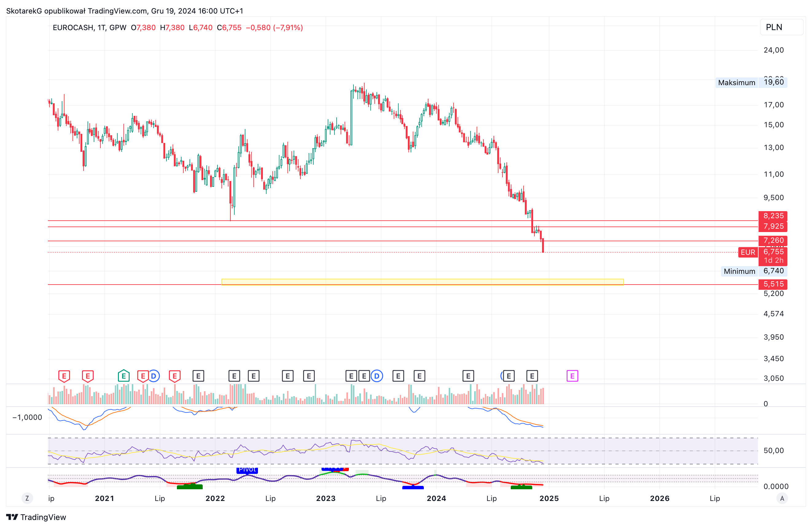The width and height of the screenshot is (812, 528).
Task: Click the −1,0000 indicator scale value
Action: point(27,417)
